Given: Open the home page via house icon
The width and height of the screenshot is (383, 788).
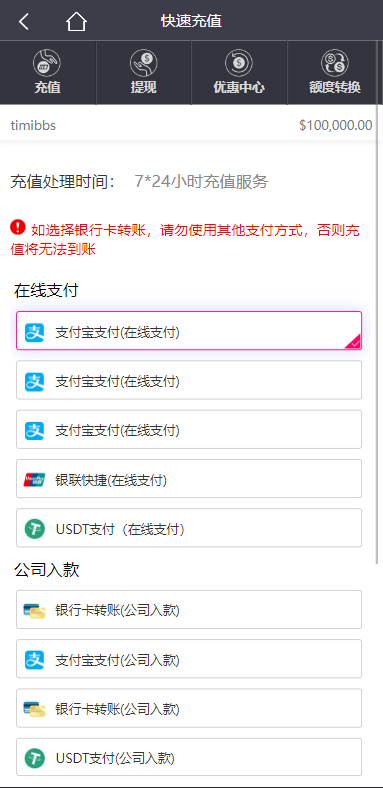Looking at the screenshot, I should click(76, 21).
